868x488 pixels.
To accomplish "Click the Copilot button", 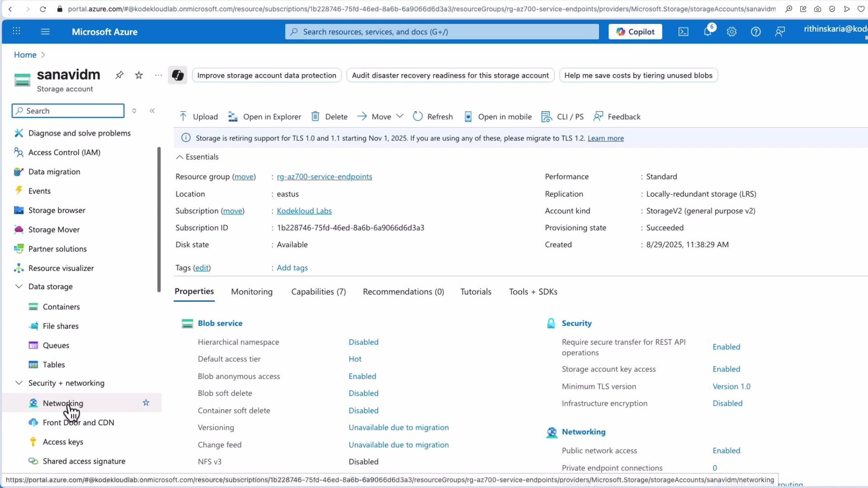I will coord(635,32).
